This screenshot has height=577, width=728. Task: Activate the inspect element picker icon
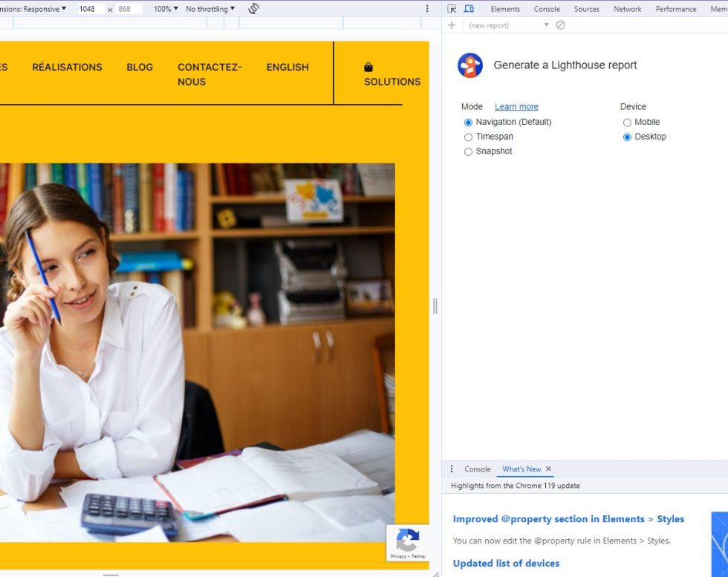point(452,9)
